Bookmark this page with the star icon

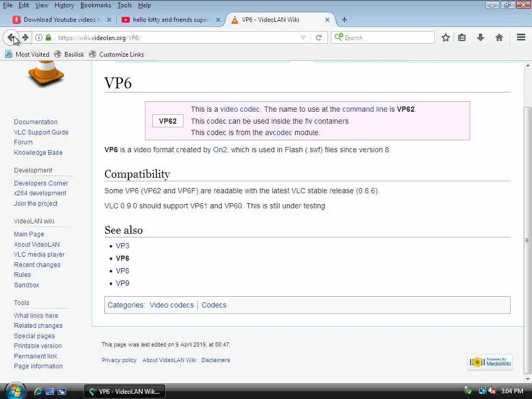(x=445, y=37)
